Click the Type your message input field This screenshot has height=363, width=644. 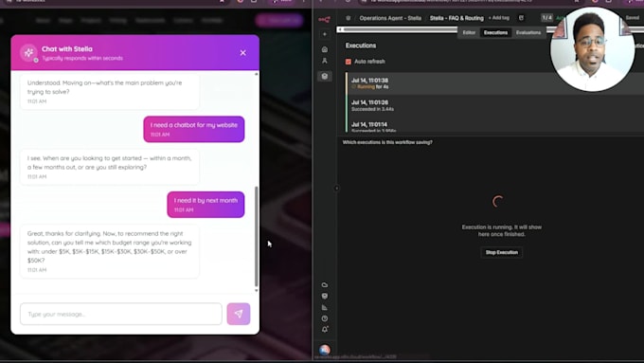(x=121, y=314)
